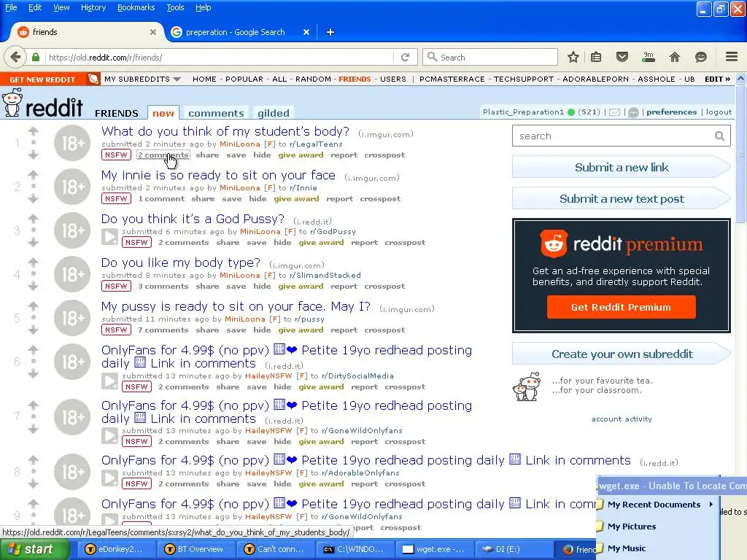Image resolution: width=747 pixels, height=560 pixels.
Task: Upvote the post ranked 8
Action: pos(33,460)
